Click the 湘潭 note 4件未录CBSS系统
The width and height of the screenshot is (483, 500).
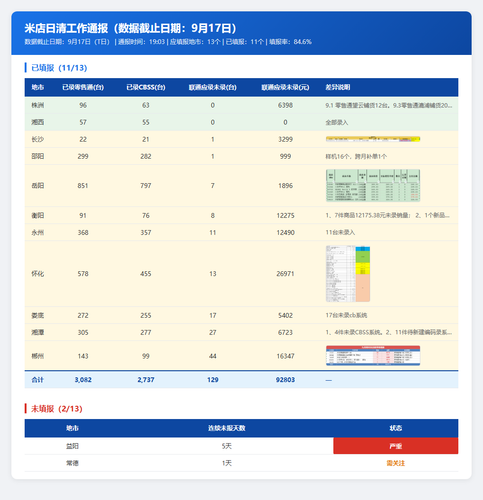(x=389, y=332)
